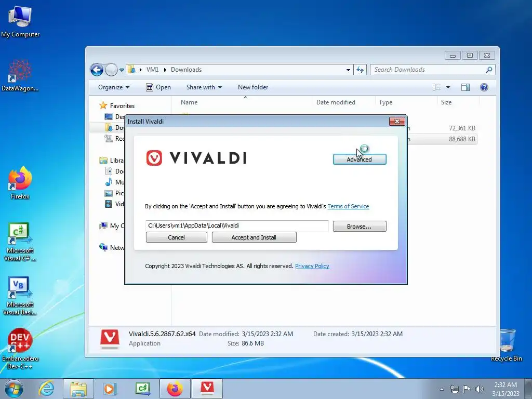Click the installation path field
Viewport: 532px width, 399px height.
click(237, 226)
